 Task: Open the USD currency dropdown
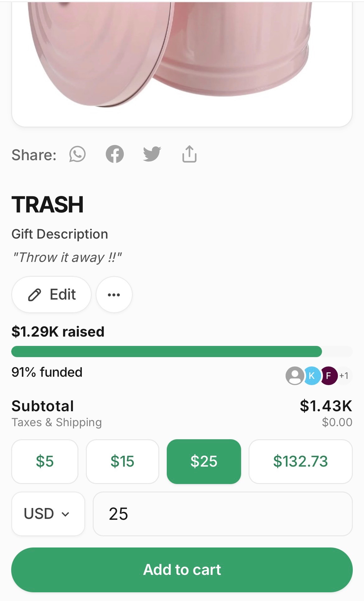(48, 514)
